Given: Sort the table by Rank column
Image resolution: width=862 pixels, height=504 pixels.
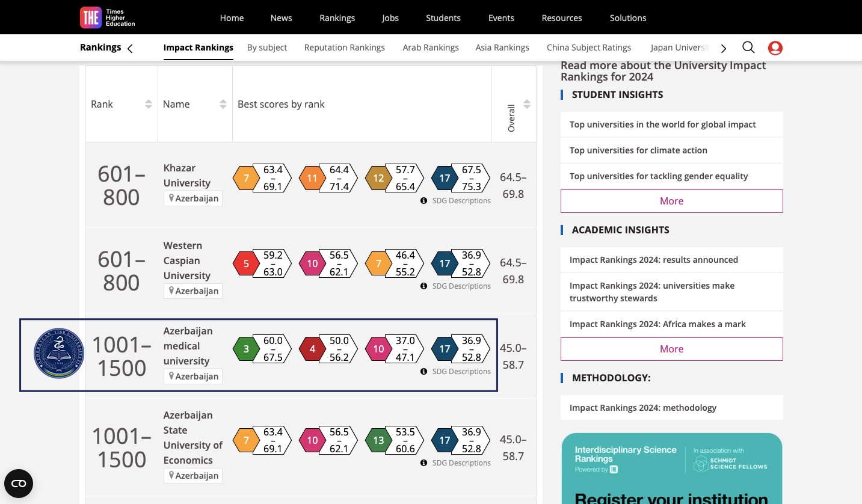Looking at the screenshot, I should tap(149, 104).
